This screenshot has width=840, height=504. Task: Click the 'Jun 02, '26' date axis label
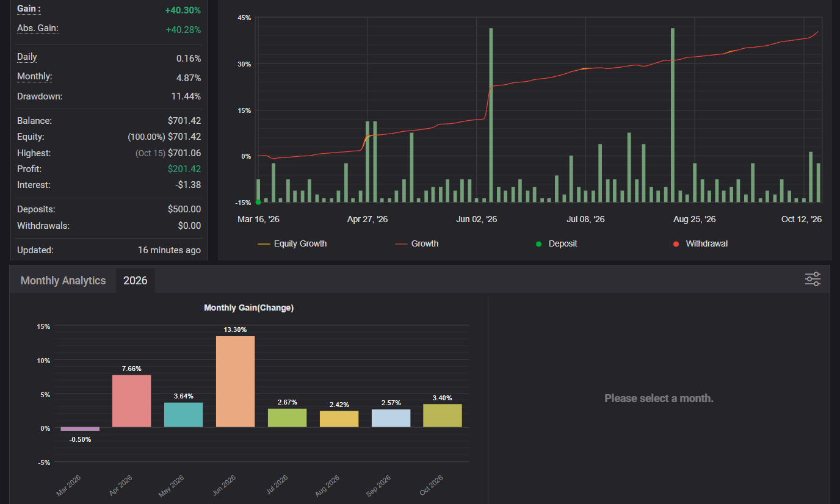coord(477,219)
